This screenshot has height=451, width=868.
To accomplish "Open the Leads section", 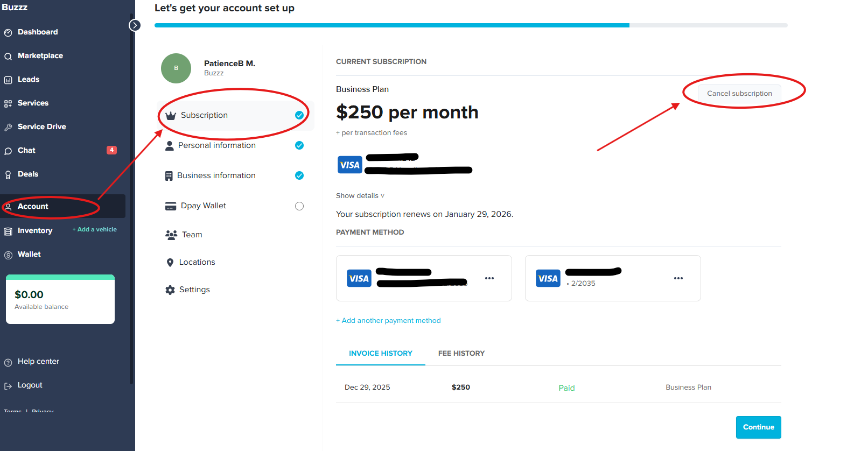I will click(29, 79).
